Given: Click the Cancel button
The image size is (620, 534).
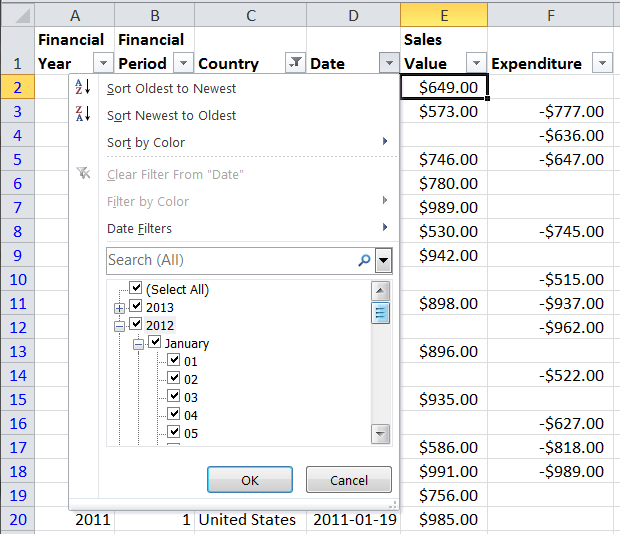Looking at the screenshot, I should tap(349, 480).
